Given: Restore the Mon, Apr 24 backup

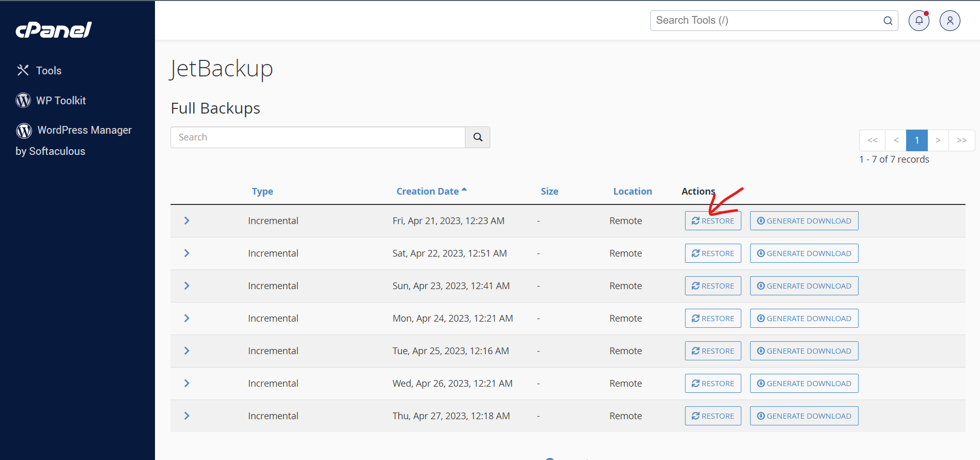Looking at the screenshot, I should (713, 319).
